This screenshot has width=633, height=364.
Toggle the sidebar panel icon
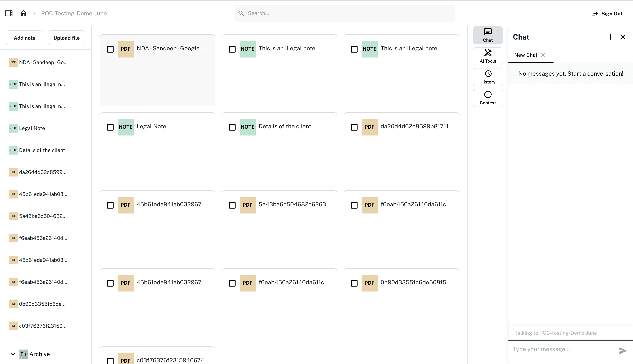[x=9, y=13]
